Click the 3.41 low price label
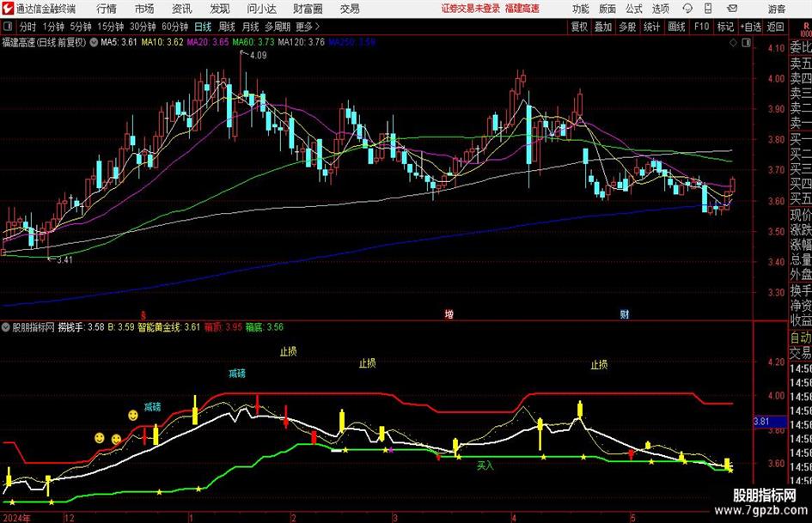812x523 pixels. click(64, 259)
